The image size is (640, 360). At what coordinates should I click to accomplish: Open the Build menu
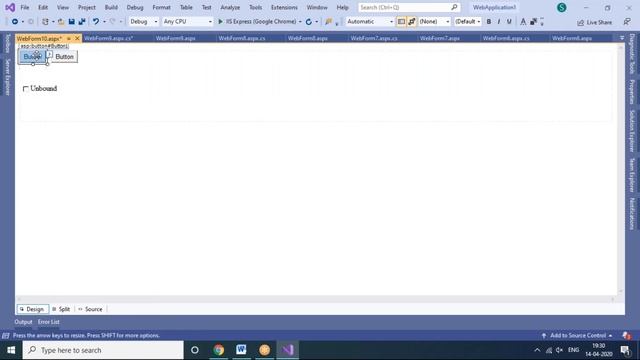(111, 7)
